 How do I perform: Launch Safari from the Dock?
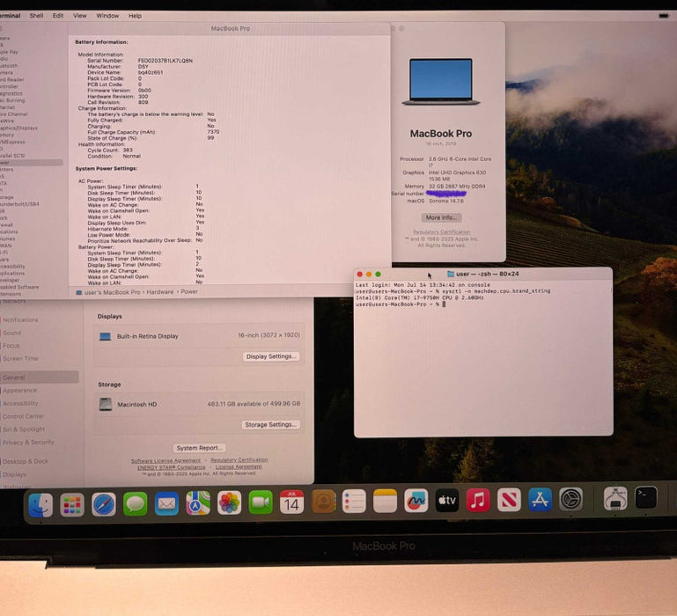coord(104,504)
